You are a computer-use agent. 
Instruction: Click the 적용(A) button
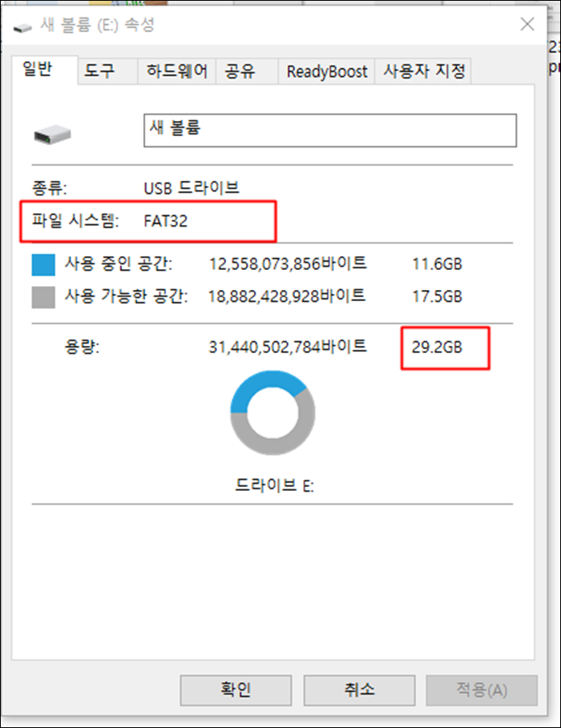(482, 690)
